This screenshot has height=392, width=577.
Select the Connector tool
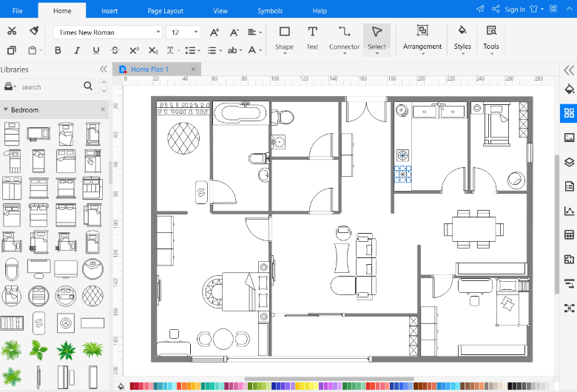pos(345,39)
